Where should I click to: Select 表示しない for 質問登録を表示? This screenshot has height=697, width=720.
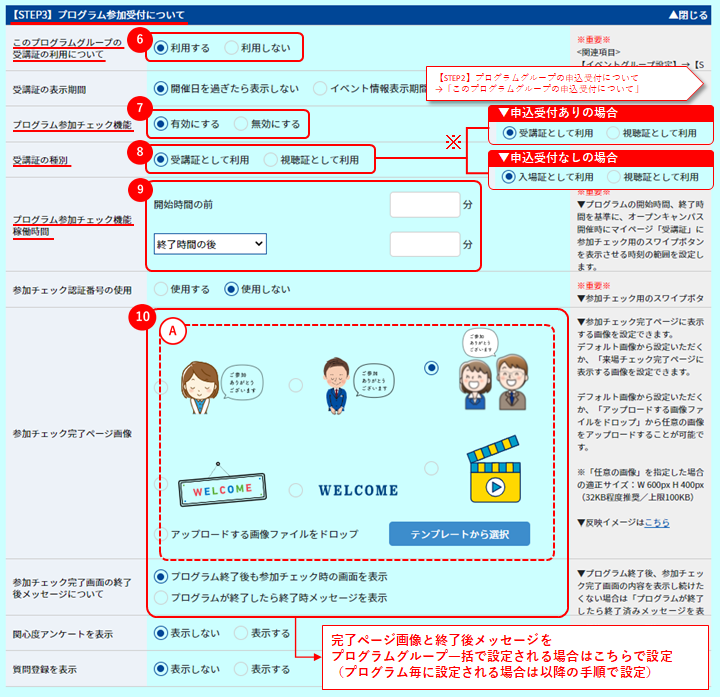(x=161, y=669)
